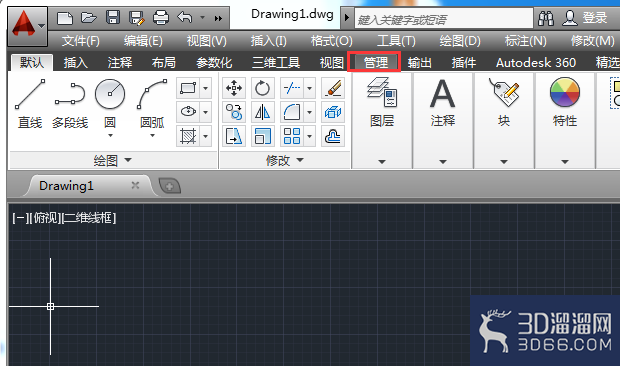
Task: Select the rectangle drawing tool
Action: click(188, 88)
